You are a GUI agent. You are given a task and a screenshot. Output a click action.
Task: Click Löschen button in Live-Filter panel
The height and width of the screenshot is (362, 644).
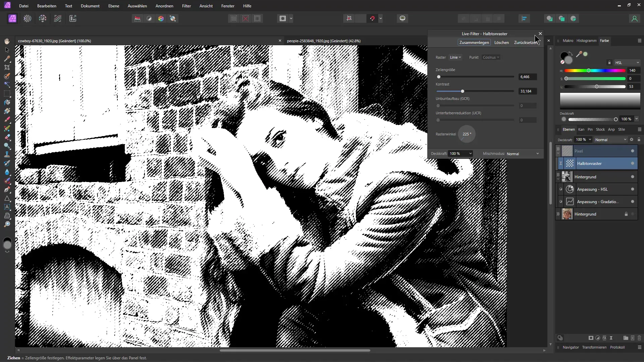tap(501, 42)
